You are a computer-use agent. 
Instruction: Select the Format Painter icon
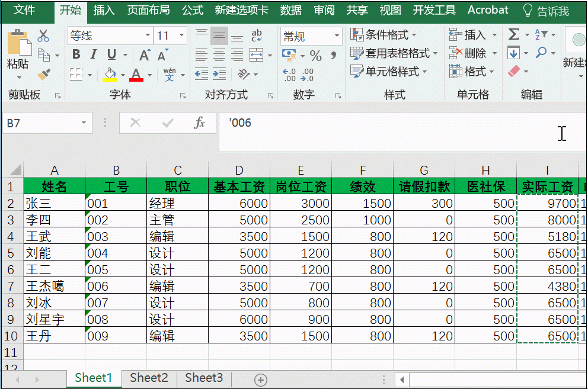pos(44,74)
